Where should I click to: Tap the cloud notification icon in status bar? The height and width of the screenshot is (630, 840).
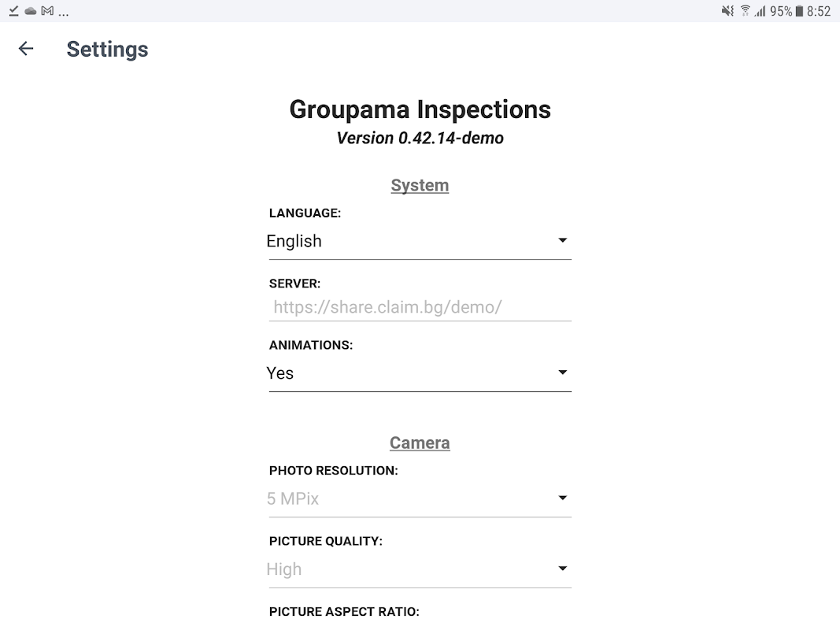click(x=31, y=11)
